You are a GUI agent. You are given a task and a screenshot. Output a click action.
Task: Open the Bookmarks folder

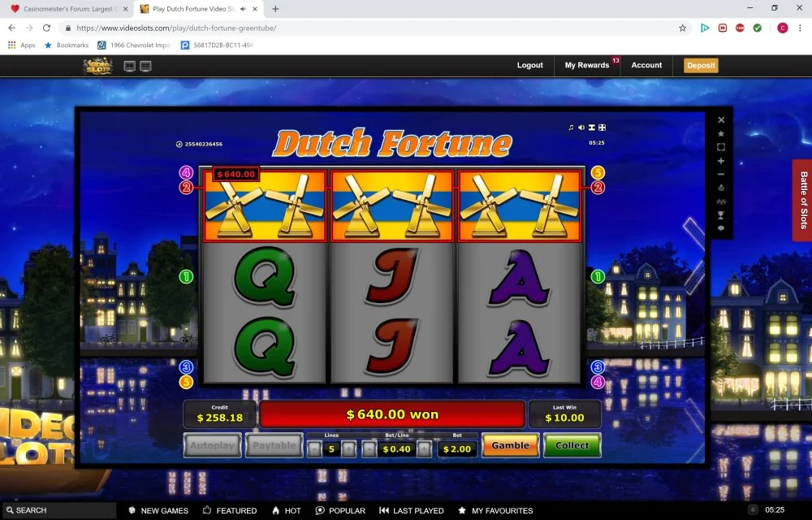67,45
